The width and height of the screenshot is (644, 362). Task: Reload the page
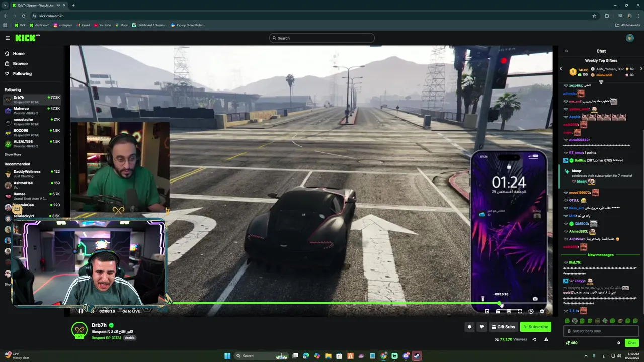[x=24, y=16]
